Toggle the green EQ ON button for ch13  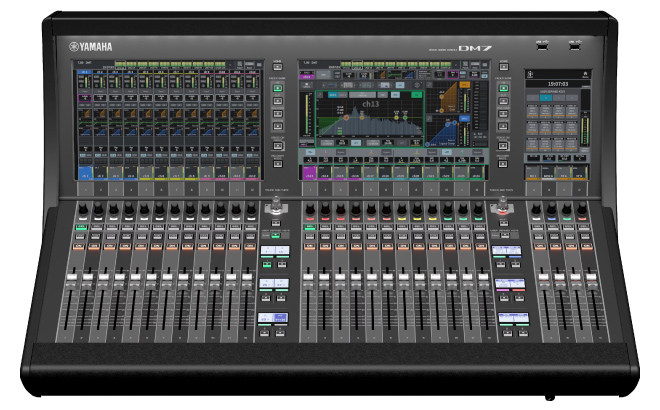coord(416,95)
